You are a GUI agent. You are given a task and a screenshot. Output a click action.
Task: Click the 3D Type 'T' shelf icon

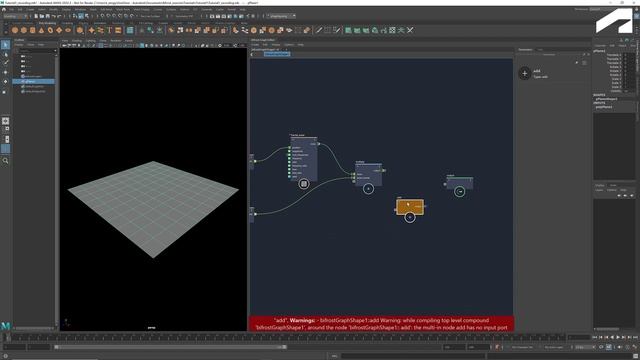click(109, 30)
